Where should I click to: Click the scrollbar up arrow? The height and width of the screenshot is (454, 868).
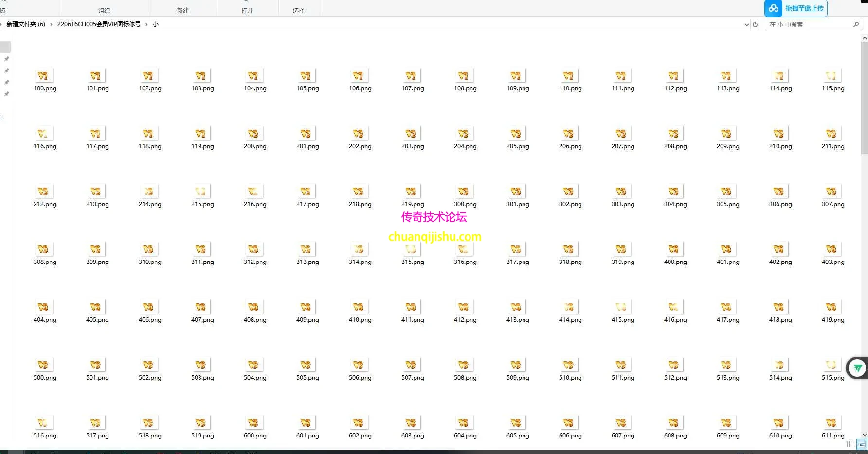pyautogui.click(x=865, y=37)
